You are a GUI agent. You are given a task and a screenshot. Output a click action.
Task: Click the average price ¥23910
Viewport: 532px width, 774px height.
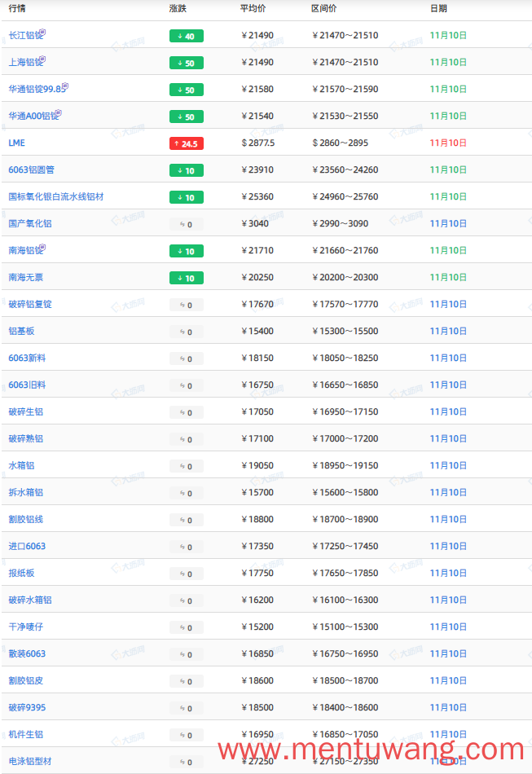pos(257,169)
